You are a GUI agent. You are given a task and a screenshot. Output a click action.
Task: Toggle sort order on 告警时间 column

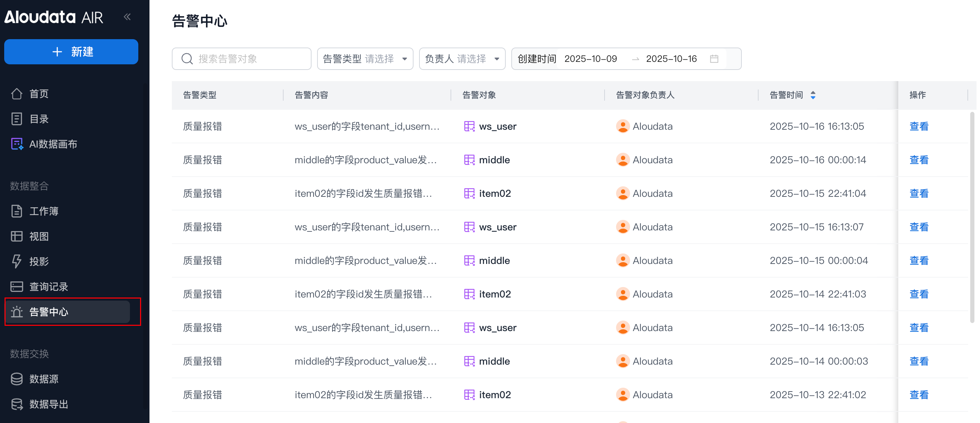tap(813, 95)
